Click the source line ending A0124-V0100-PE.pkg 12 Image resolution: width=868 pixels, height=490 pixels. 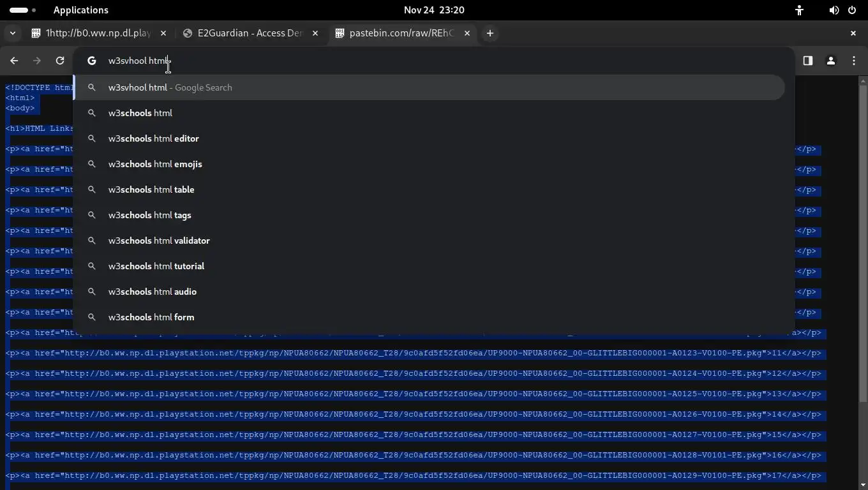[414, 373]
